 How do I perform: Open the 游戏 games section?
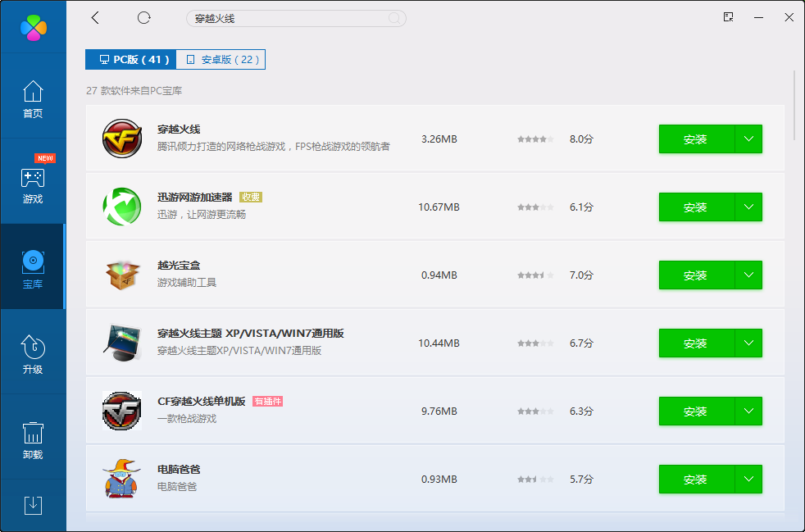tap(33, 185)
